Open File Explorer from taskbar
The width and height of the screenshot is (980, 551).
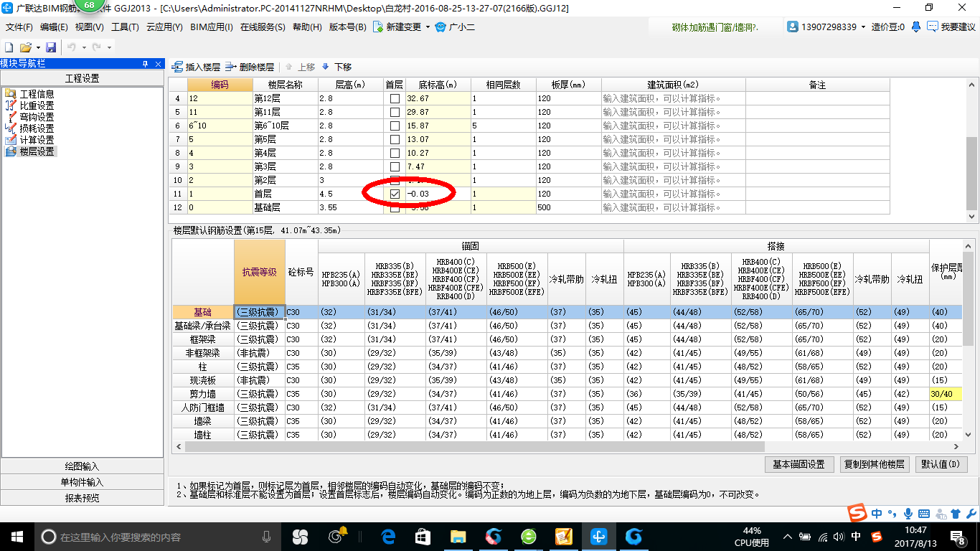click(x=457, y=536)
